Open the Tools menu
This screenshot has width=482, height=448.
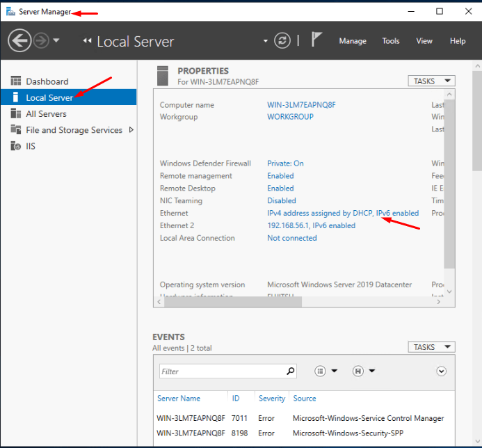tap(391, 41)
